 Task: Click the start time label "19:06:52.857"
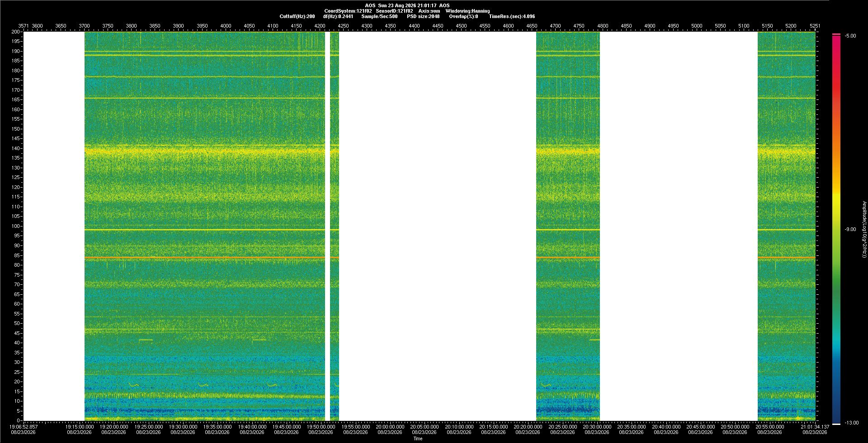tap(24, 426)
